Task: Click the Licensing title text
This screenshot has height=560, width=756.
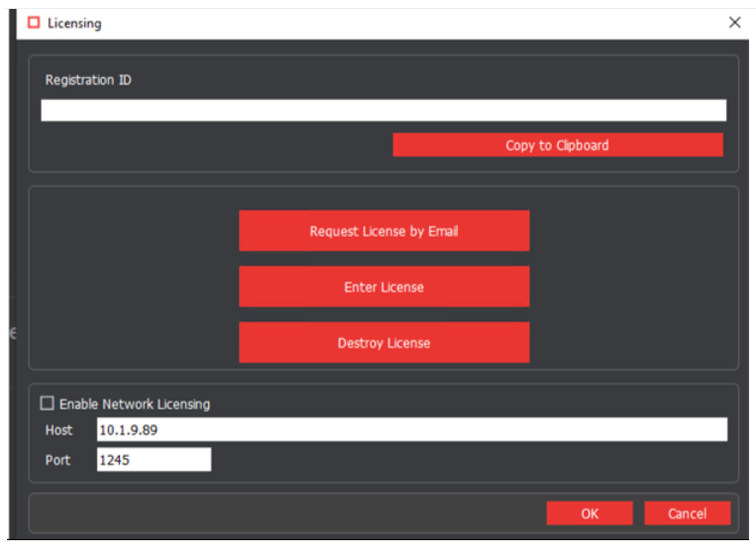Action: 74,23
